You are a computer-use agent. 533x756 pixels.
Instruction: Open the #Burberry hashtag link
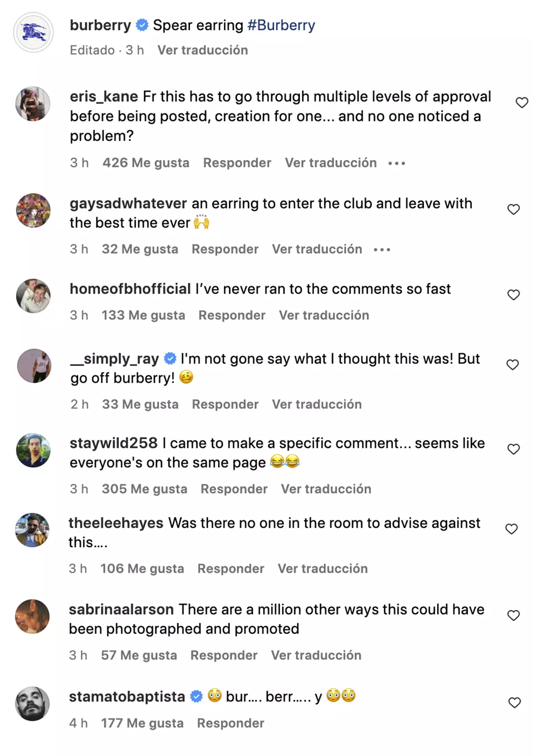click(281, 25)
